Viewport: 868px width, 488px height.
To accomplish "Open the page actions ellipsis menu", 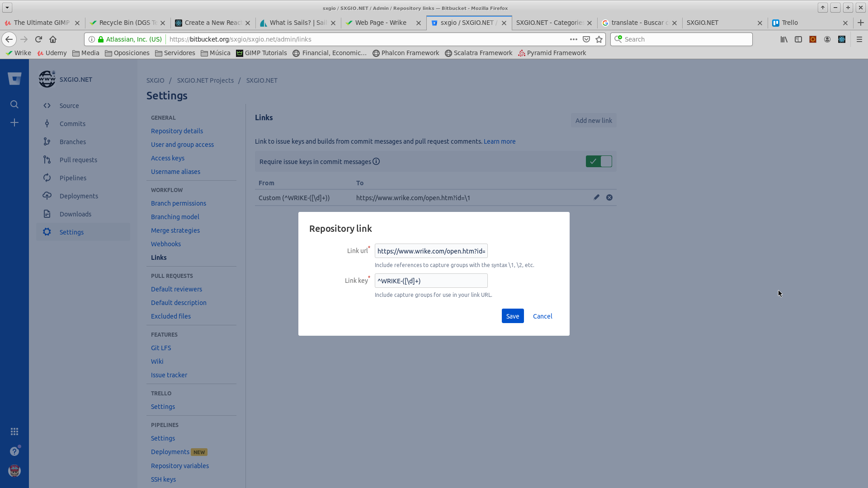I will pos(573,39).
